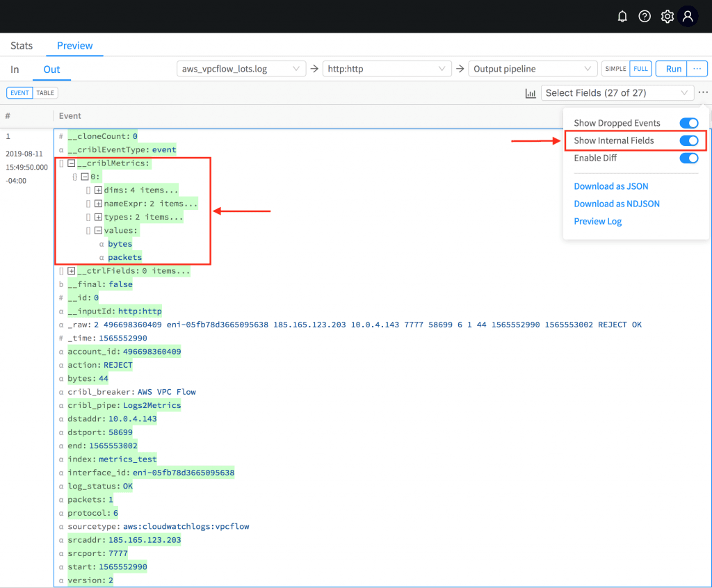Disable the Enable Diff toggle
The image size is (712, 588).
(688, 158)
